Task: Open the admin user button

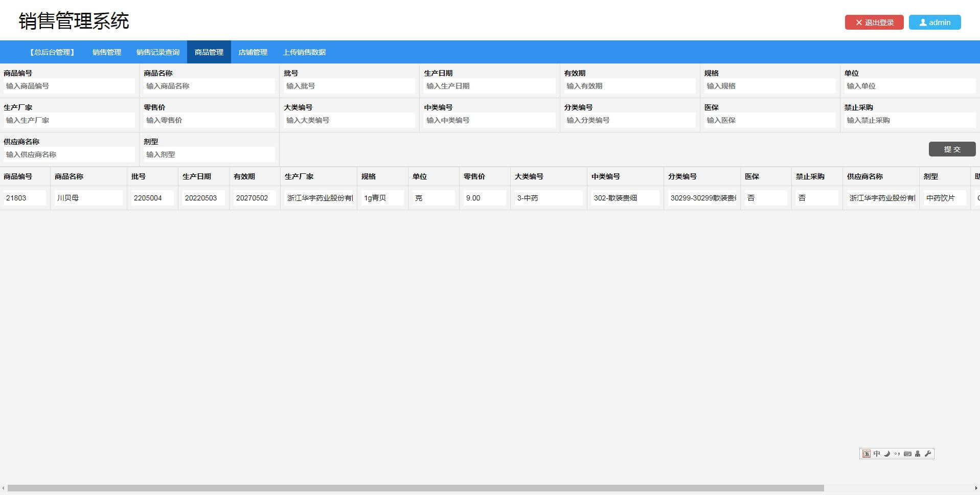Action: click(x=935, y=22)
